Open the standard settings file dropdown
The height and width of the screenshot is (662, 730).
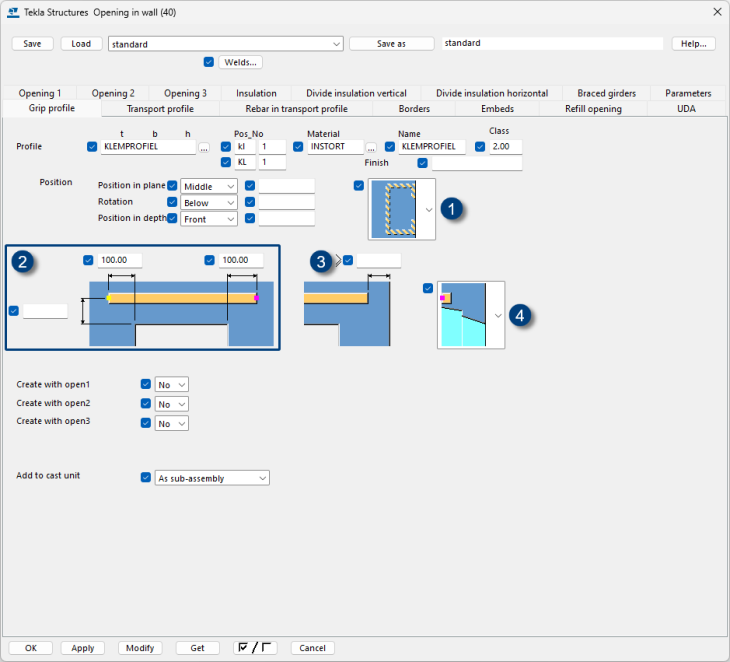(225, 44)
